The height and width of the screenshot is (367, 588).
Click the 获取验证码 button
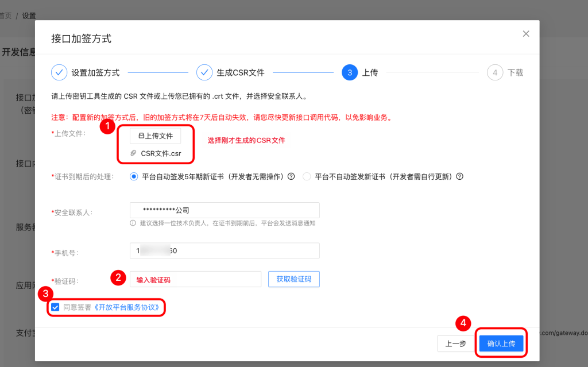point(293,279)
